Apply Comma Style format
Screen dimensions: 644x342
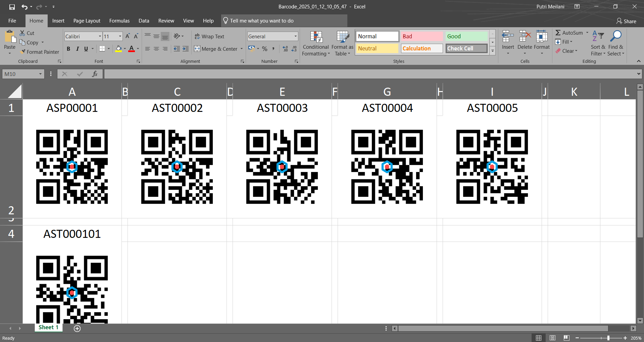[x=274, y=49]
